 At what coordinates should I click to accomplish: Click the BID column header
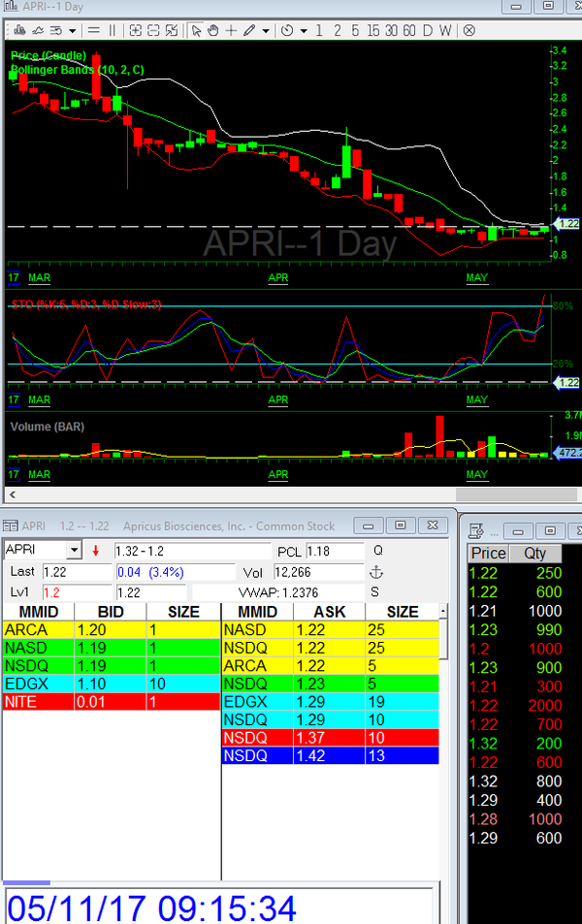point(111,612)
